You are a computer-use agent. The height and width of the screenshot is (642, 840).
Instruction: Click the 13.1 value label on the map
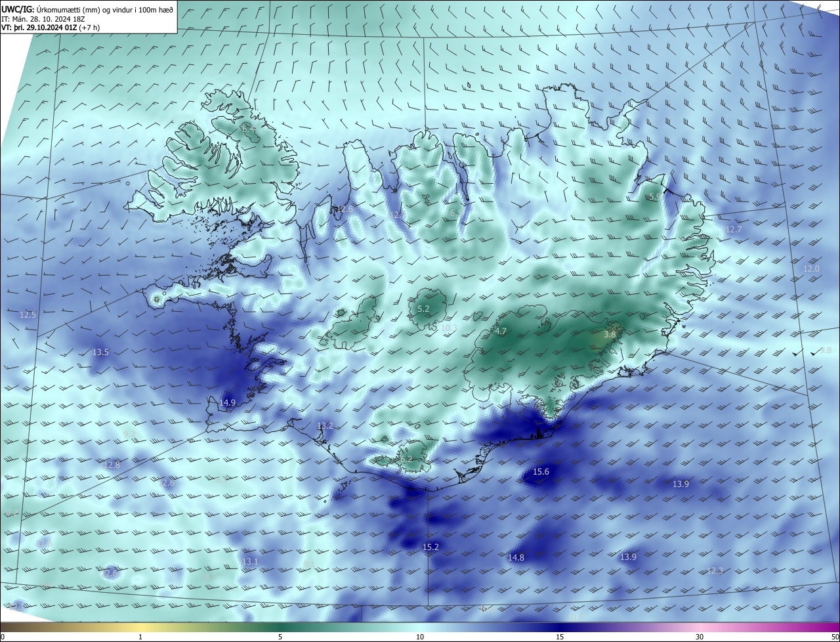pos(250,561)
